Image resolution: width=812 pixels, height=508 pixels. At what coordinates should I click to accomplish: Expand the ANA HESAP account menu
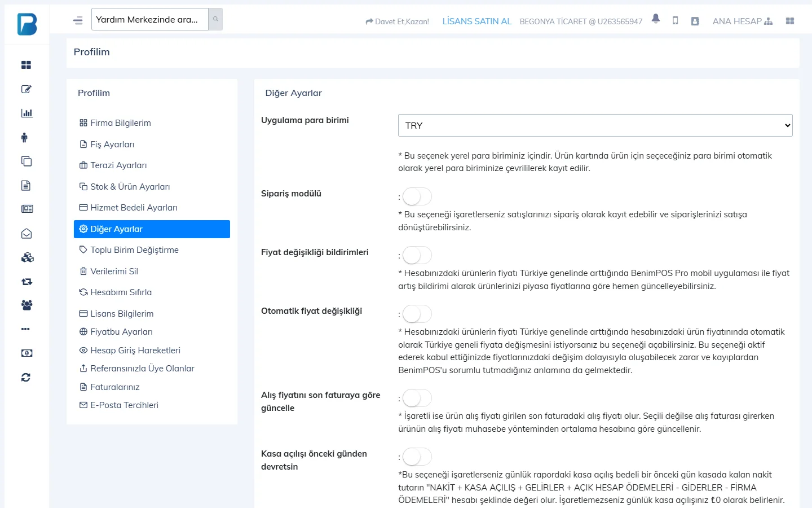[x=743, y=21]
